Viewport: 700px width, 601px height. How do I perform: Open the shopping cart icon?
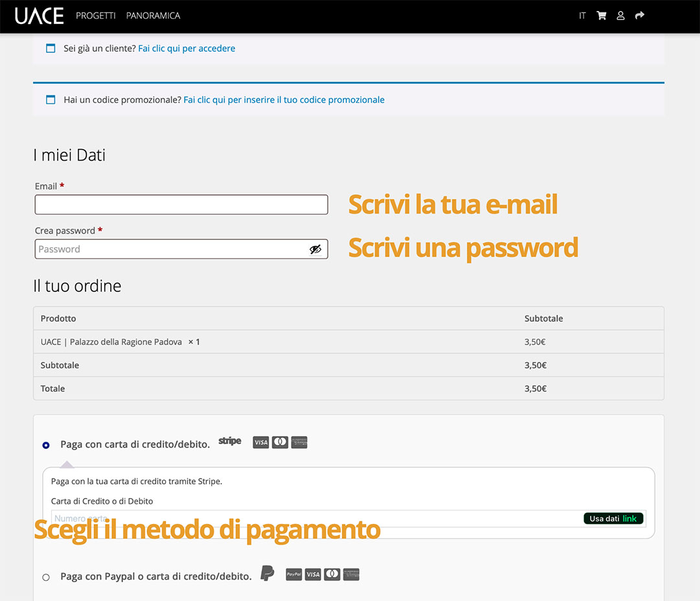(x=601, y=16)
